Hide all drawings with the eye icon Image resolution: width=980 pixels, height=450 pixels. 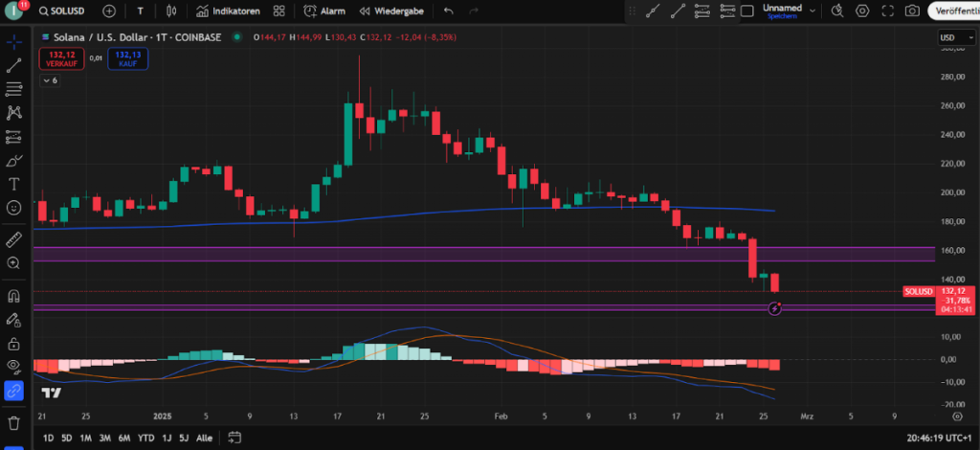(14, 366)
